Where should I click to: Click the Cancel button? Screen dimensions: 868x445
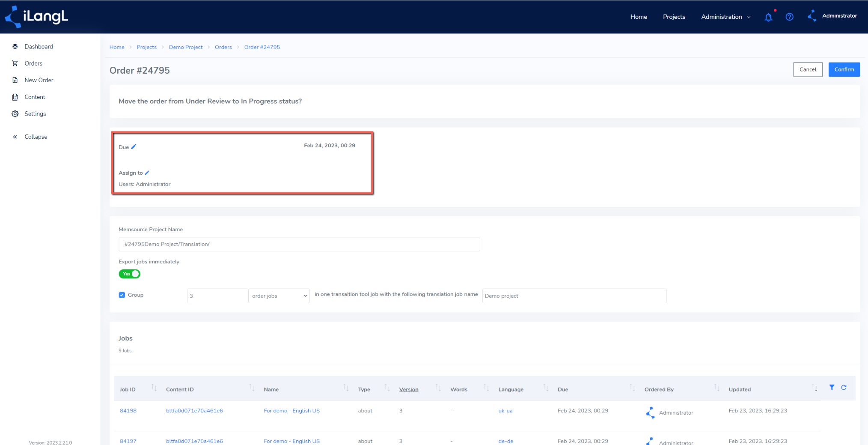pos(808,69)
